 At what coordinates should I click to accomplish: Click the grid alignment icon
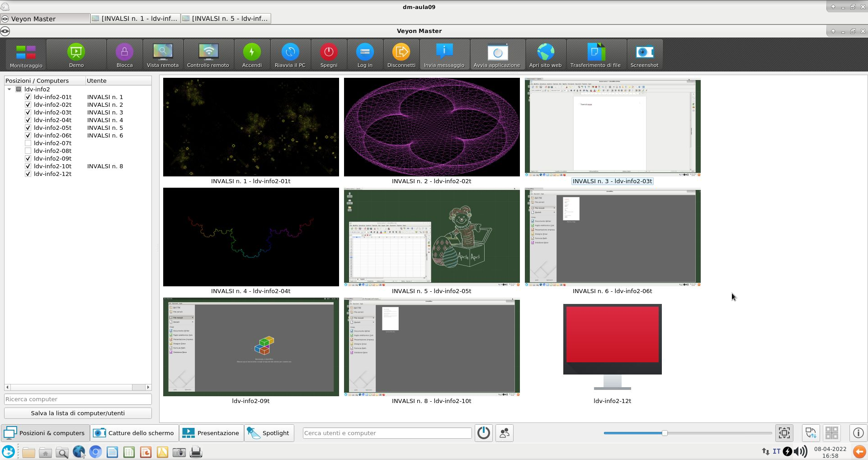832,433
